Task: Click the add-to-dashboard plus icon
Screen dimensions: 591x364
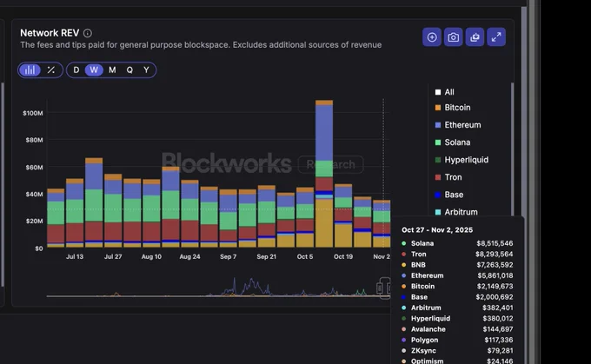Action: (432, 37)
